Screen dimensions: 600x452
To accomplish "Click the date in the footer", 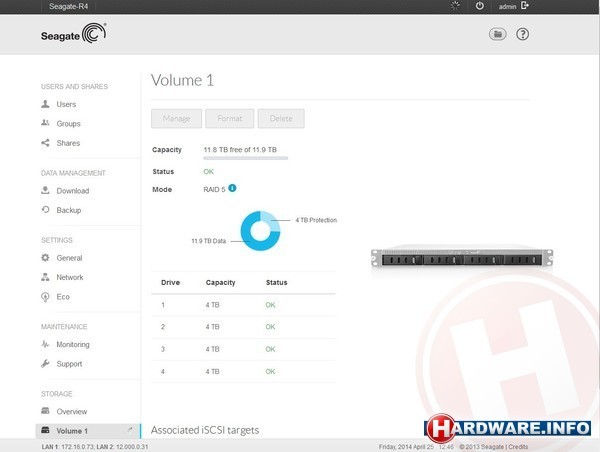I will (x=406, y=447).
